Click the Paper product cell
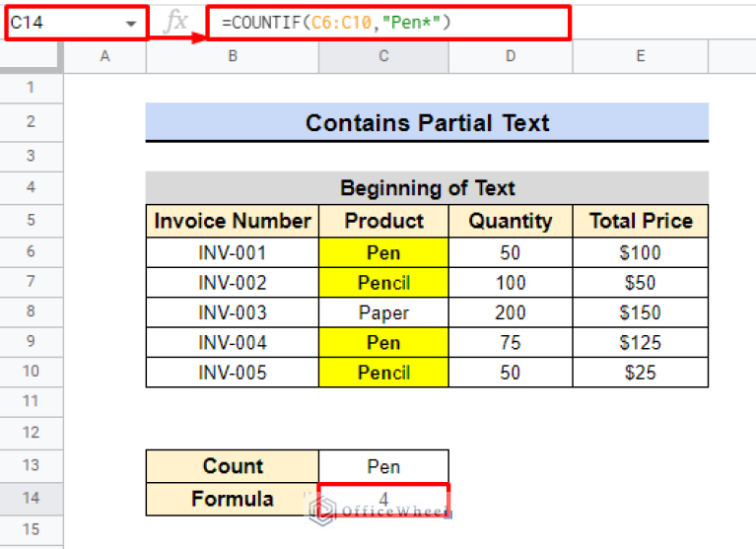 [x=383, y=312]
